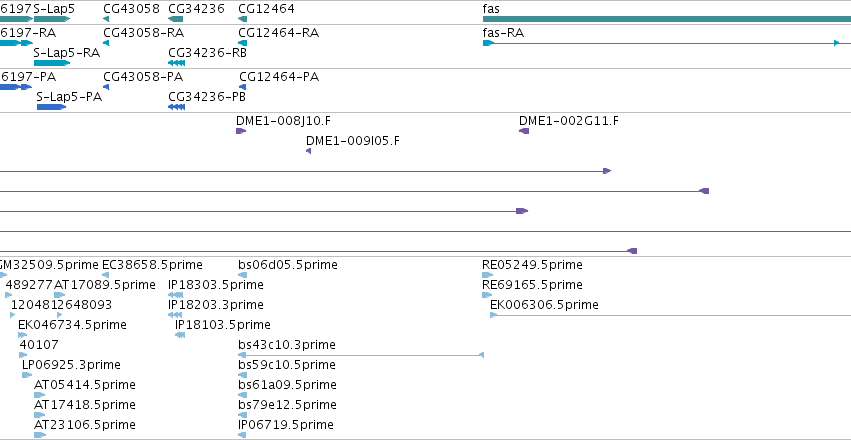Click the CG34236-RB transcript glyph
This screenshot has height=440, width=851.
click(x=176, y=63)
